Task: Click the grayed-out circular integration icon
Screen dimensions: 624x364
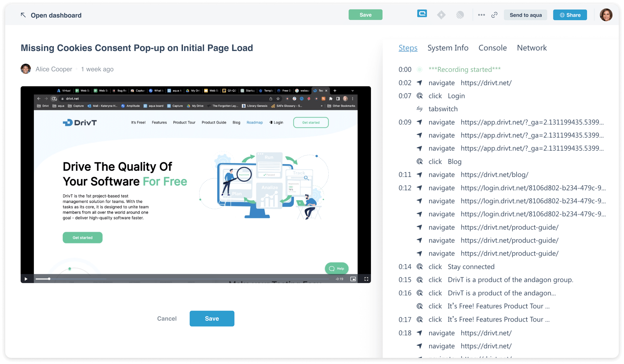Action: click(460, 15)
